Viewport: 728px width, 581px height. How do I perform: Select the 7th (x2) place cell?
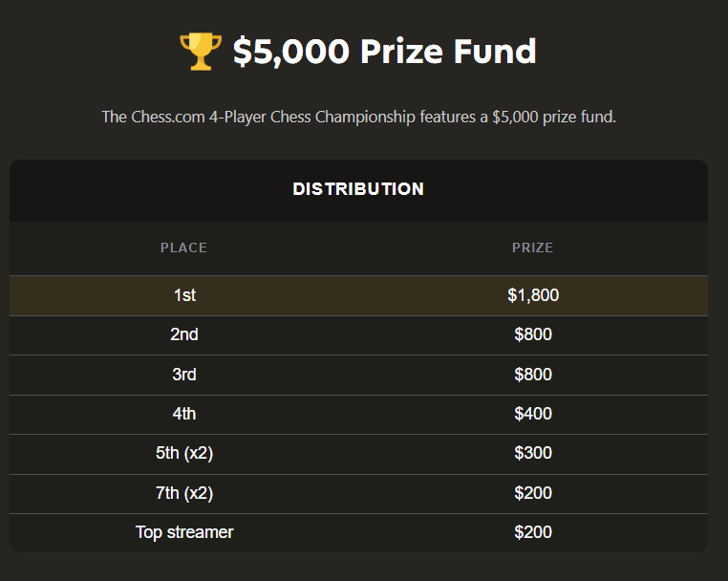pyautogui.click(x=184, y=493)
